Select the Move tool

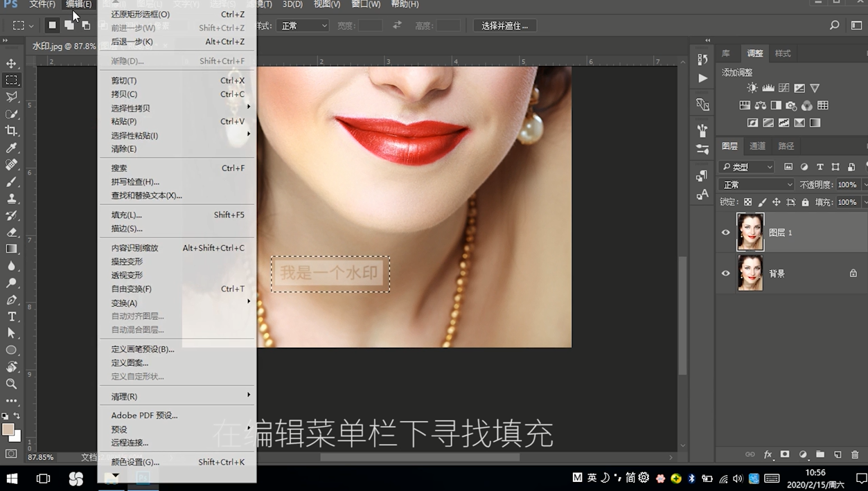point(11,63)
